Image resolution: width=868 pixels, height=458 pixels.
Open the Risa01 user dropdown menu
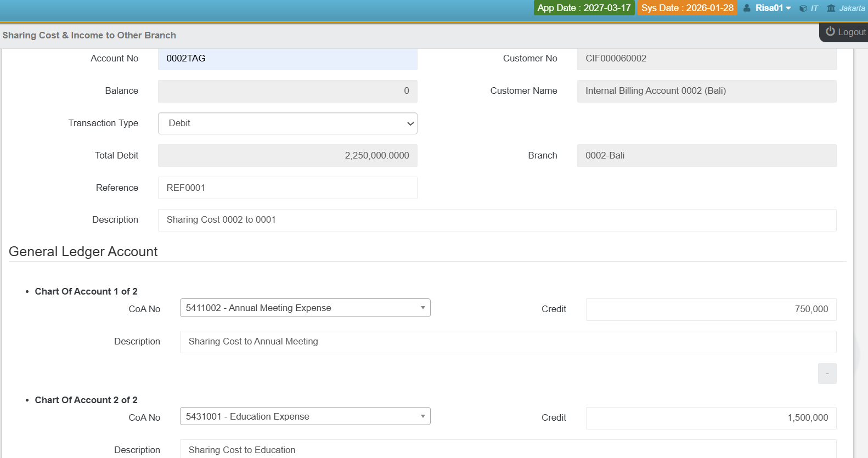coord(773,8)
